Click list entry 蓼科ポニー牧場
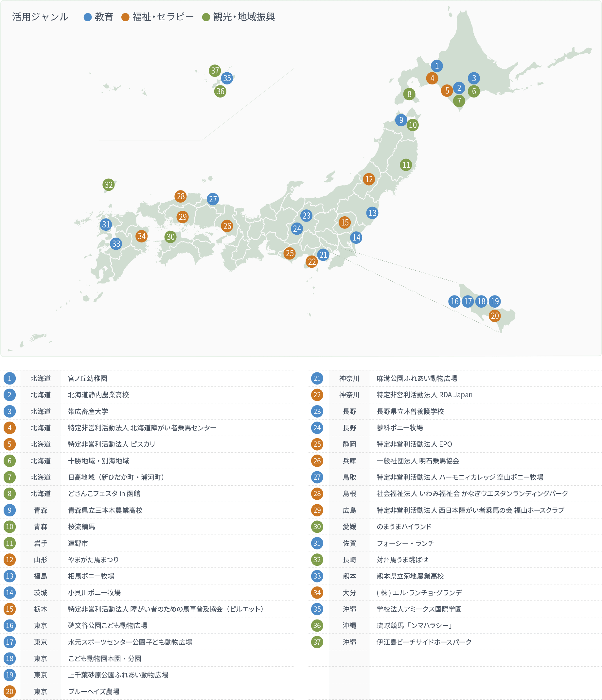The image size is (602, 700). pyautogui.click(x=400, y=428)
